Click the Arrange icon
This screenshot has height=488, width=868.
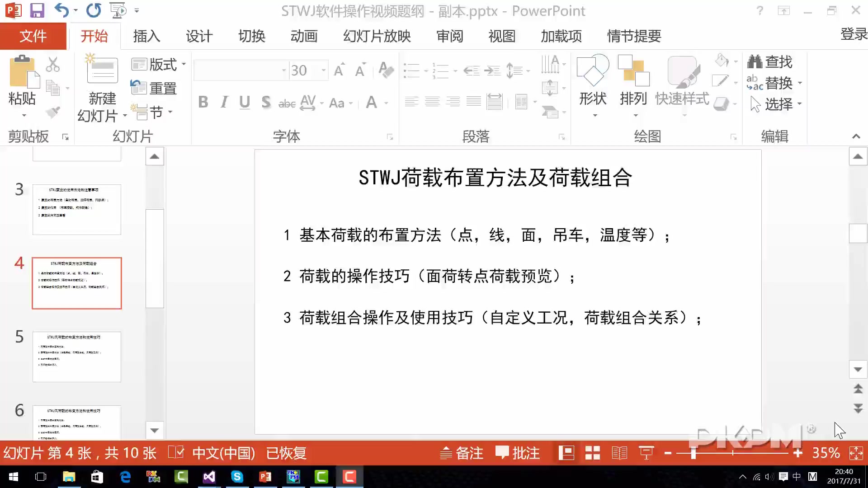[x=633, y=70]
